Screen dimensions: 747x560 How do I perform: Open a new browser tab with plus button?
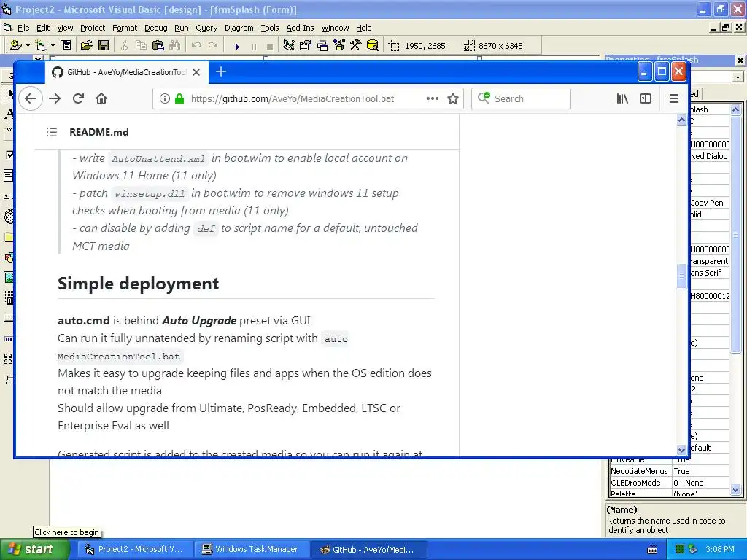(x=220, y=72)
